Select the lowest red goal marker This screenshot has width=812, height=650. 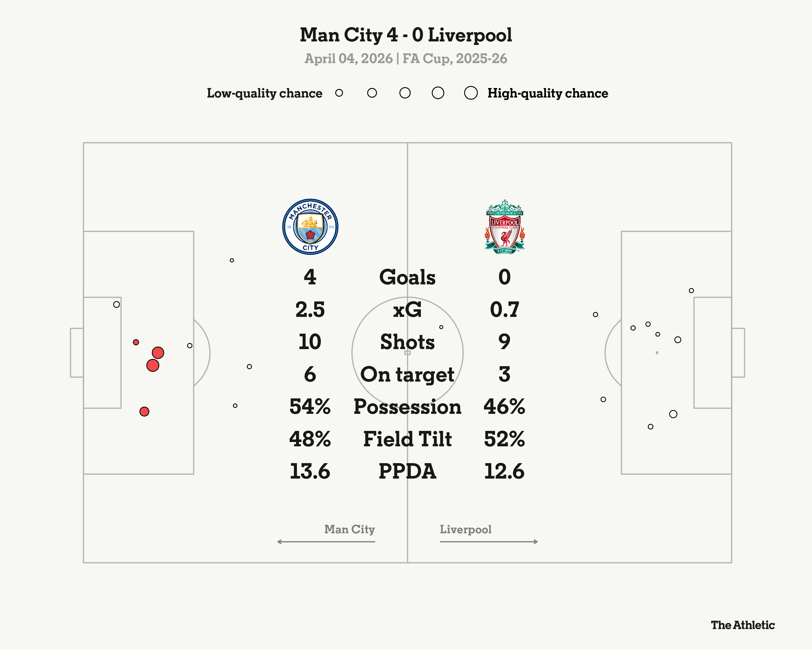click(x=144, y=411)
